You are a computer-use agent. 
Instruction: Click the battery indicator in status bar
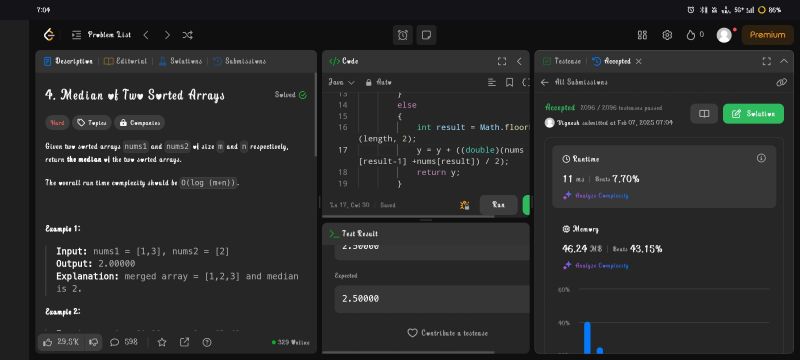coord(769,10)
